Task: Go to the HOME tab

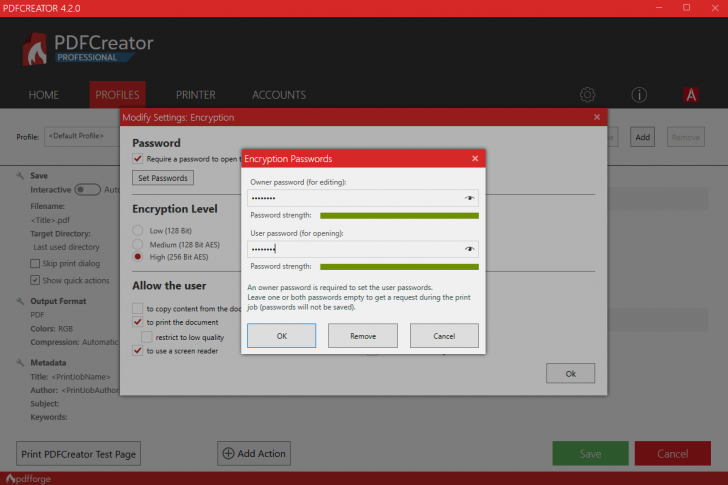Action: (44, 95)
